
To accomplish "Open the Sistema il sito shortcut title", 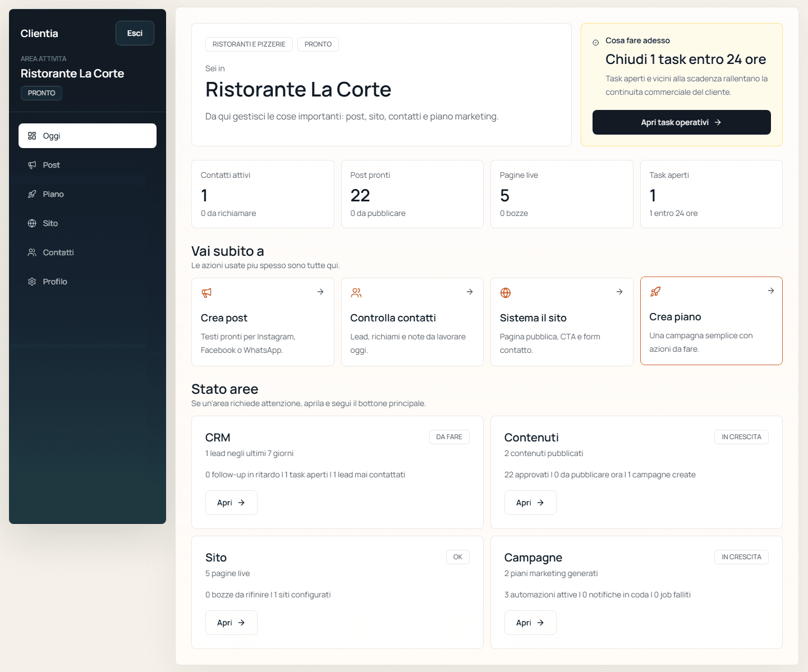I will click(533, 318).
